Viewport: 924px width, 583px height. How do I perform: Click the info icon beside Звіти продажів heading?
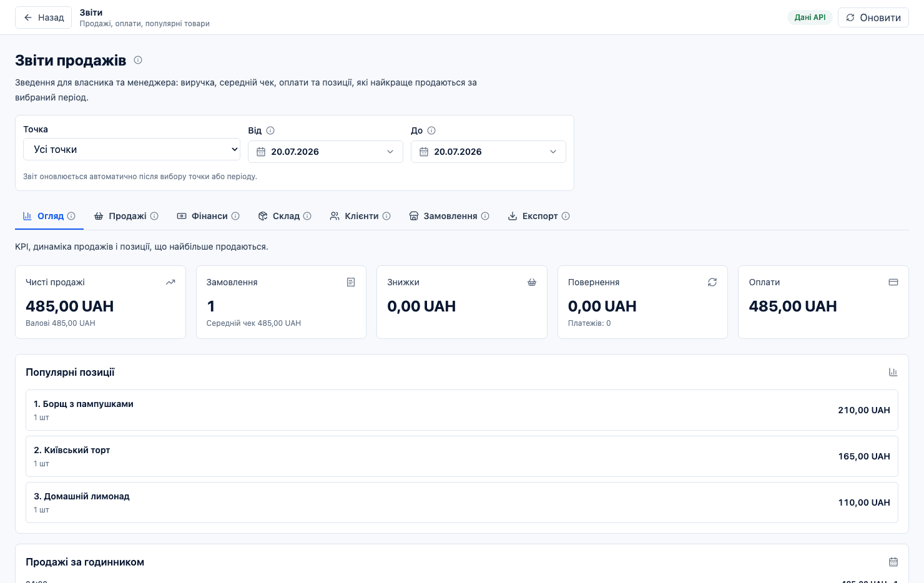[138, 60]
